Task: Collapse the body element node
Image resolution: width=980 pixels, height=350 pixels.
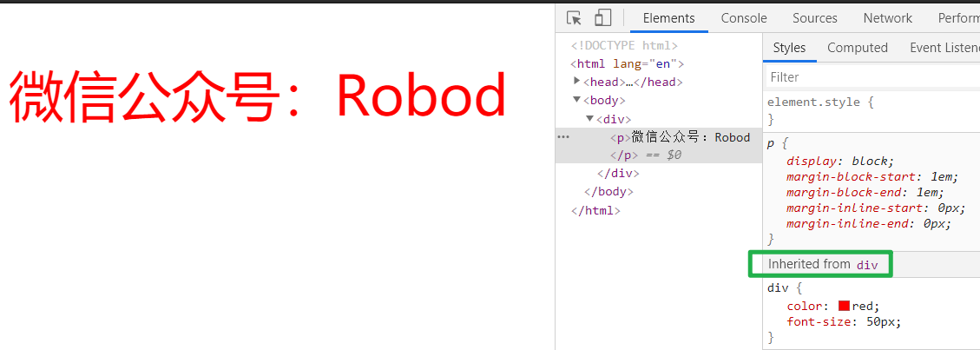Action: [x=577, y=99]
